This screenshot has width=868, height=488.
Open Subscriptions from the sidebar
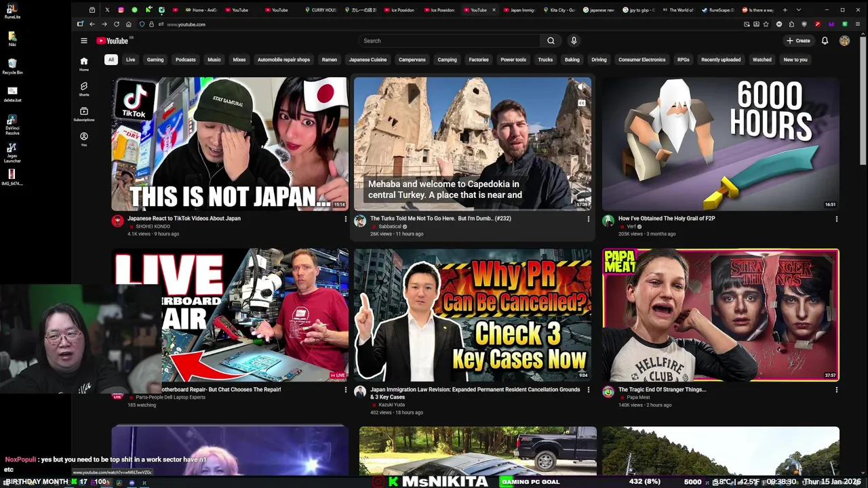(x=84, y=114)
